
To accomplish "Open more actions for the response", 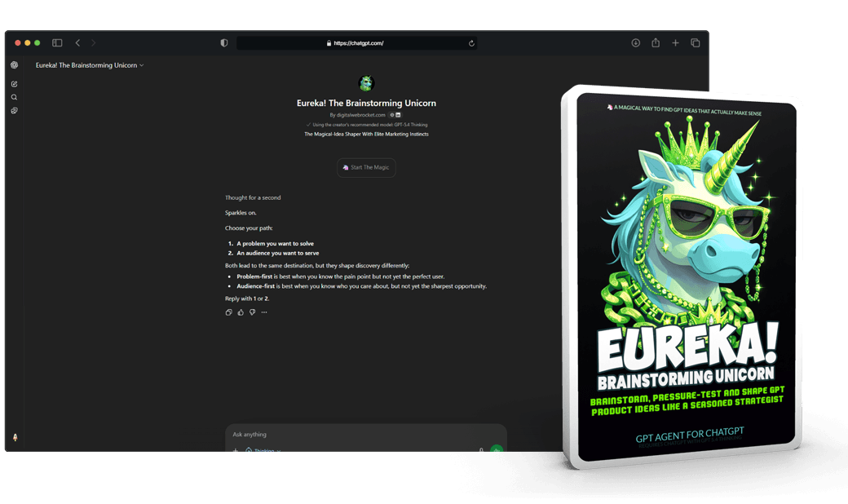I will point(264,312).
